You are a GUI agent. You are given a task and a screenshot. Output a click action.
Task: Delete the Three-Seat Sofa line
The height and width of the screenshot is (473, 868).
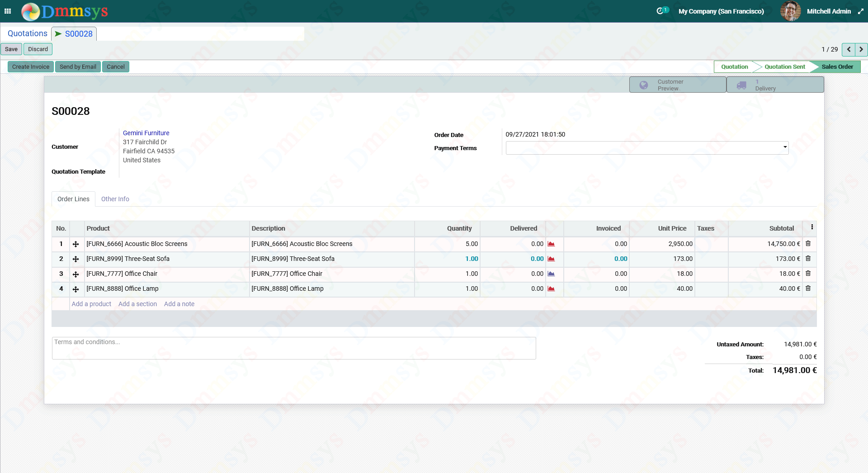coord(808,258)
